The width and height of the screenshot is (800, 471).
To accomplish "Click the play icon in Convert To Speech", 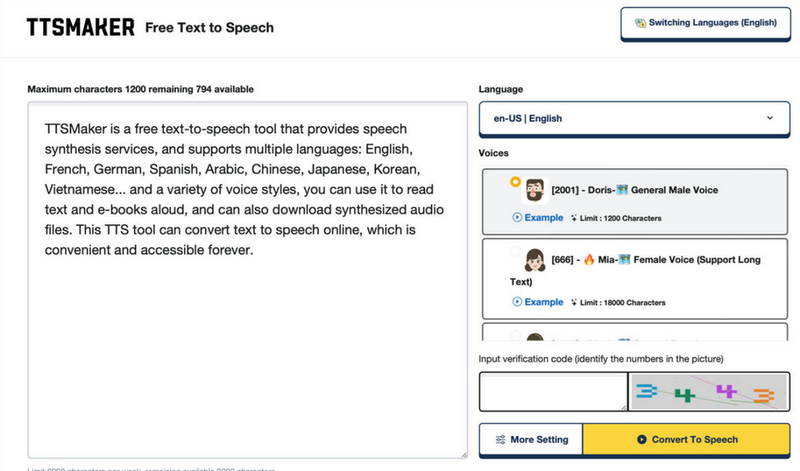I will tap(642, 439).
